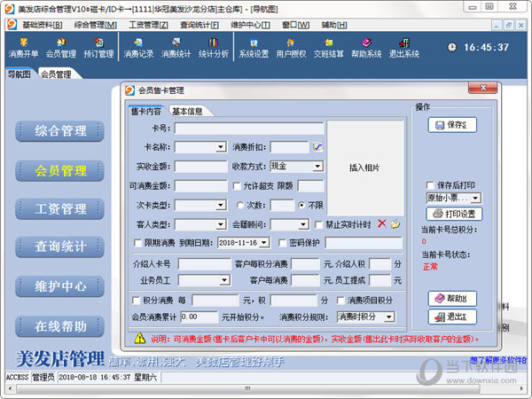
Task: Click the discount edit icon beside 消费折扣
Action: (x=318, y=147)
